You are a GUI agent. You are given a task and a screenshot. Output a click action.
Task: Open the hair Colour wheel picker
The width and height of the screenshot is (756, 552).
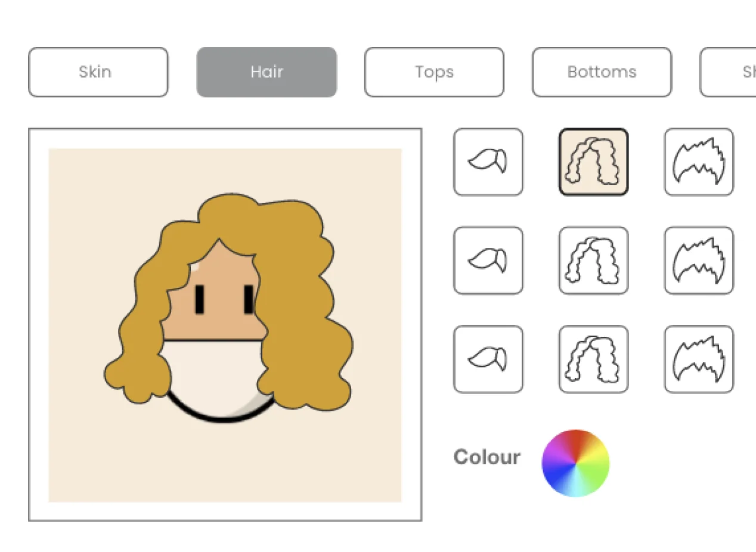point(575,463)
